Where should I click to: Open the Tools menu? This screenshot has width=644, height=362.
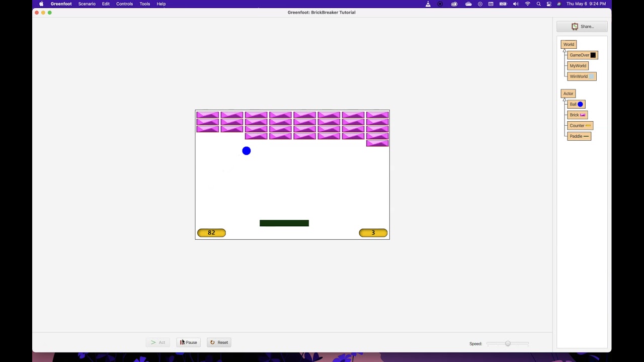(x=145, y=4)
